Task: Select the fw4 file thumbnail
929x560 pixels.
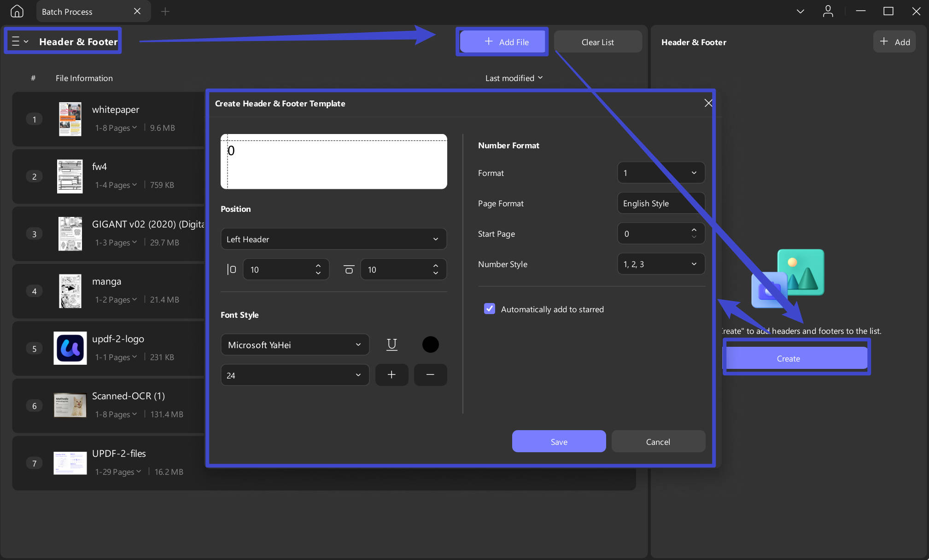Action: pos(70,176)
